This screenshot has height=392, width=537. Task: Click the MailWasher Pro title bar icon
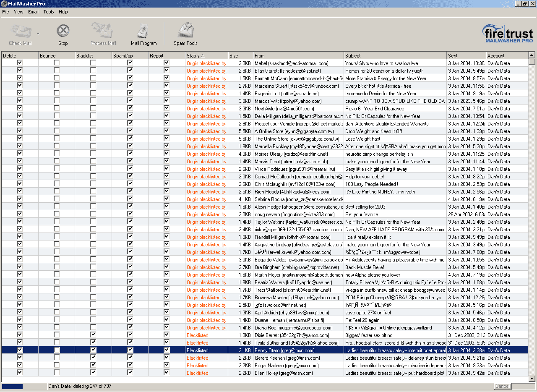[x=4, y=4]
